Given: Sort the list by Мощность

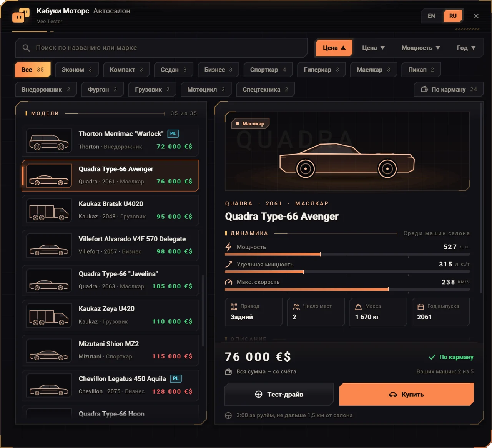Looking at the screenshot, I should tap(421, 48).
